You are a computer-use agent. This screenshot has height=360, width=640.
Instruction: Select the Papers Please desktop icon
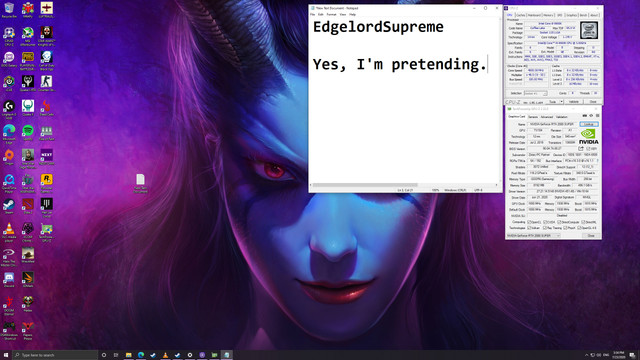click(x=28, y=330)
